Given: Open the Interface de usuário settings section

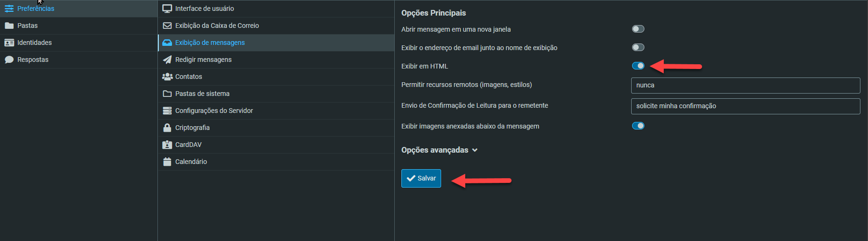Looking at the screenshot, I should 204,9.
